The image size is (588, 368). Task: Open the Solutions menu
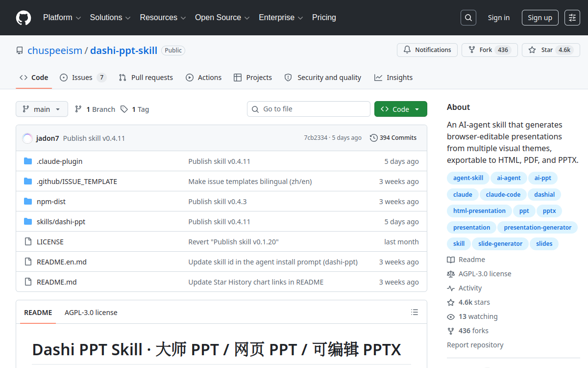click(x=110, y=18)
